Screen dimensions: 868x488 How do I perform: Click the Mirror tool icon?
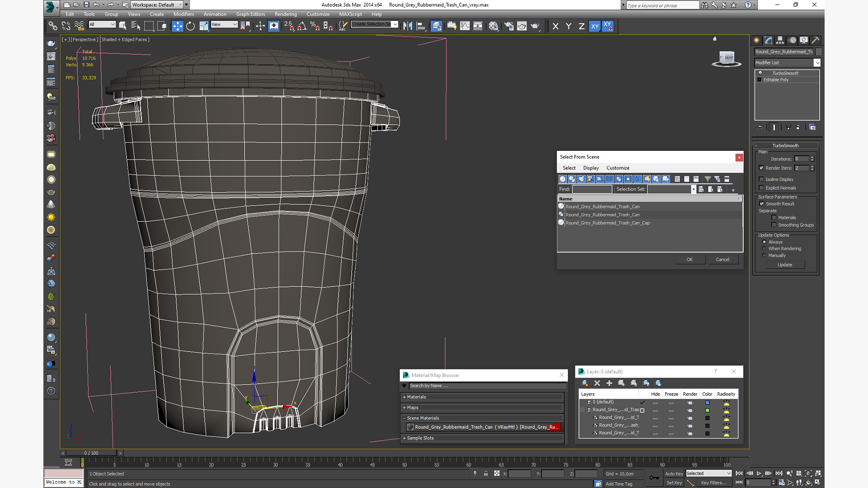407,26
